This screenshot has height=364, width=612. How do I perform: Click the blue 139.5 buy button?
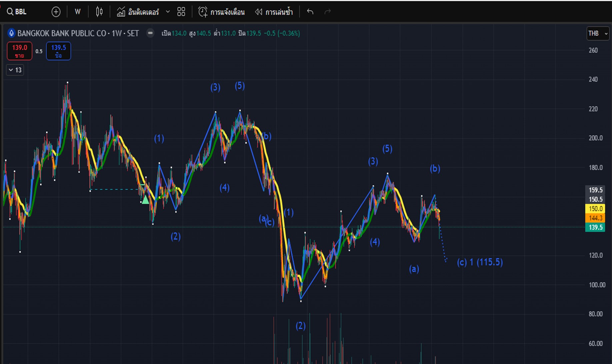click(x=58, y=51)
